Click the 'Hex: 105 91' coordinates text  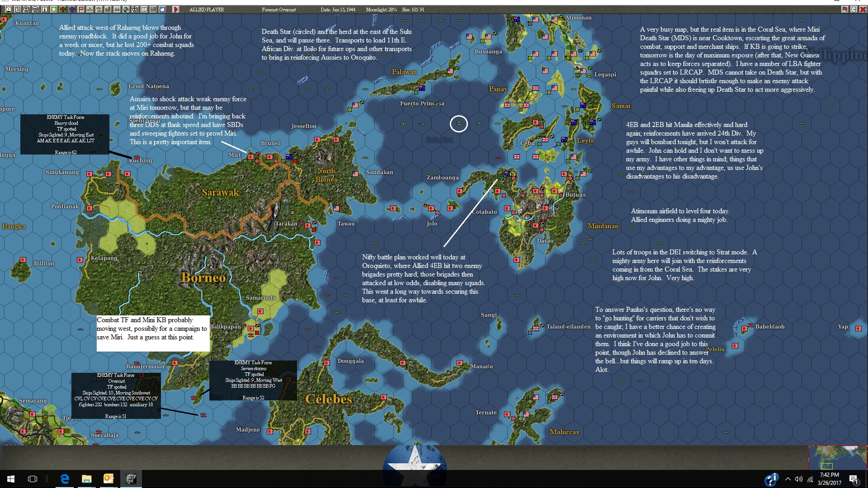click(x=413, y=9)
